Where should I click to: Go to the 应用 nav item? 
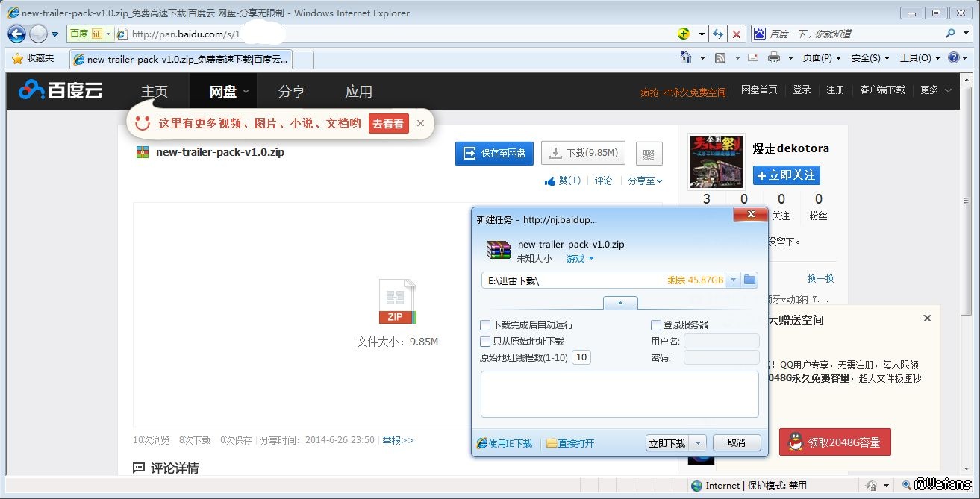[359, 92]
